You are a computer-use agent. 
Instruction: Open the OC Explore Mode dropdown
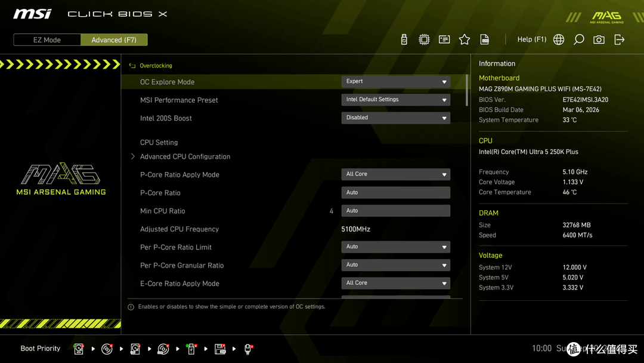click(395, 81)
